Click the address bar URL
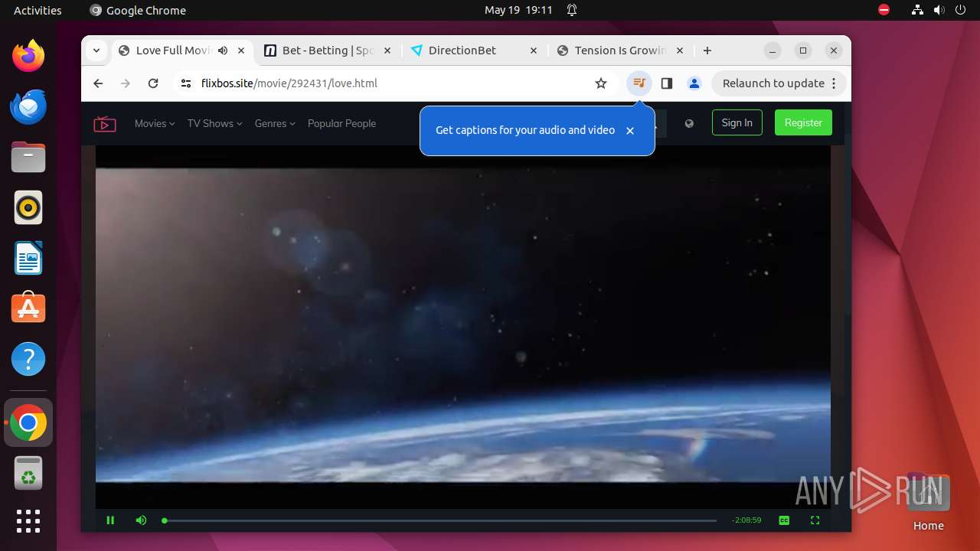 pos(289,83)
